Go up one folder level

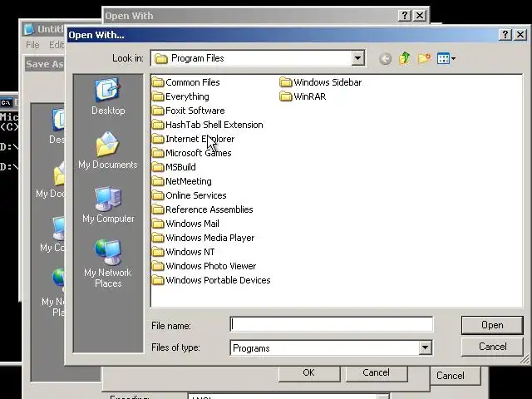(405, 59)
